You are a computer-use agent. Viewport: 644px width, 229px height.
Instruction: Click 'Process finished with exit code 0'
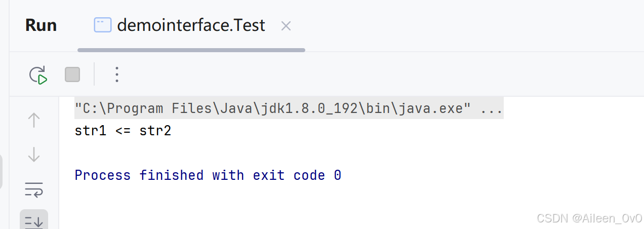click(x=208, y=175)
